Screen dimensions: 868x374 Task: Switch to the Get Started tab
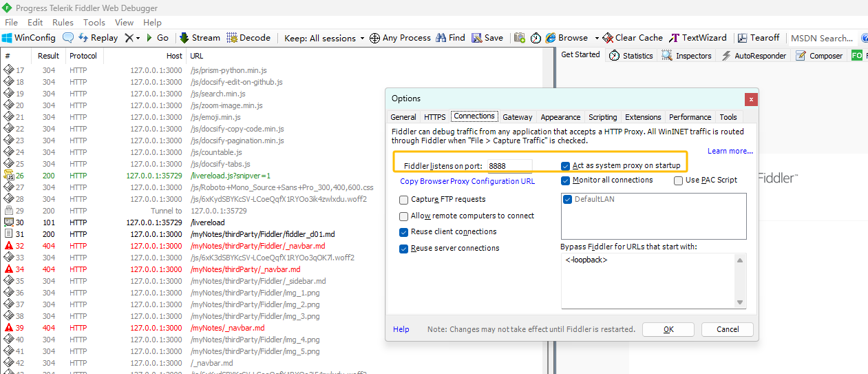(x=580, y=54)
